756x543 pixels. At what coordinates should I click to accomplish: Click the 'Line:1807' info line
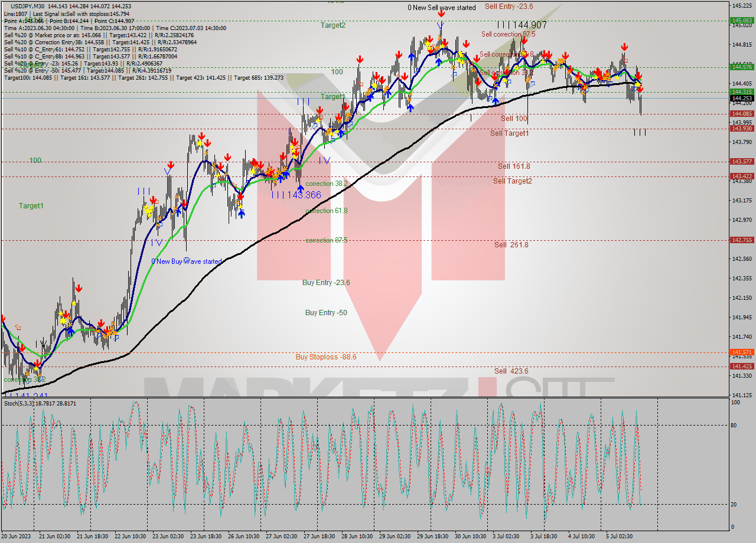[x=68, y=14]
